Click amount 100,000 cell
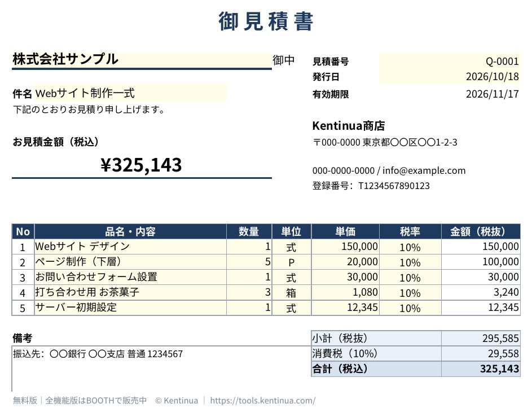Viewport: 532px width, 417px height. [x=481, y=262]
